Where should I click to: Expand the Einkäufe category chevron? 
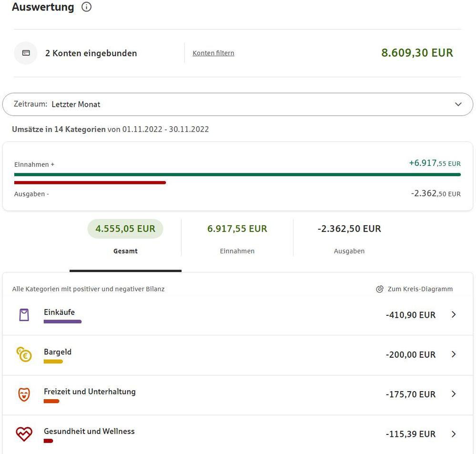pyautogui.click(x=454, y=315)
